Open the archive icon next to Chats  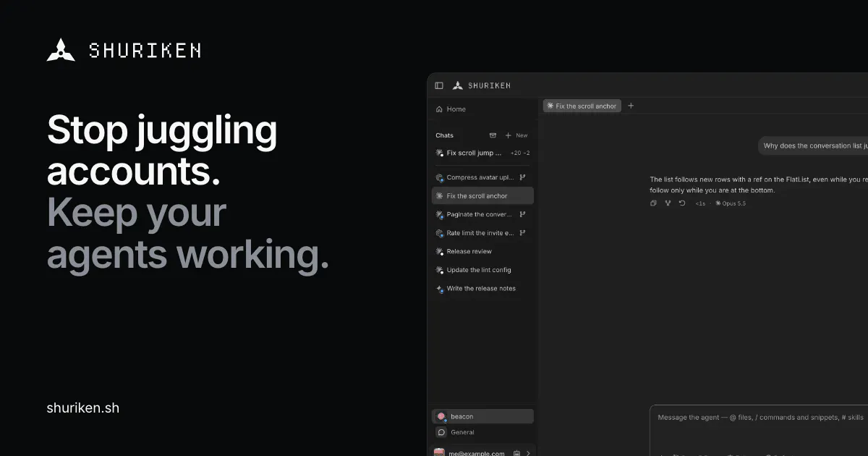[493, 135]
